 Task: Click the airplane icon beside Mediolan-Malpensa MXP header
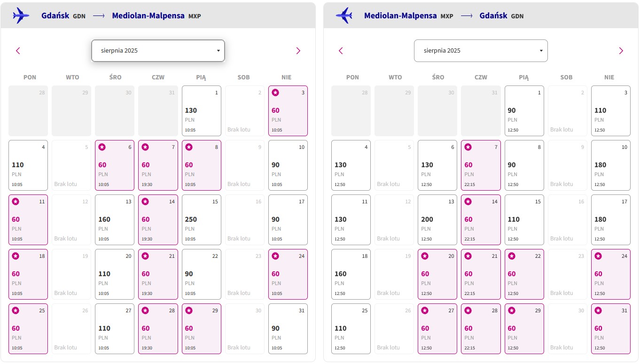344,15
